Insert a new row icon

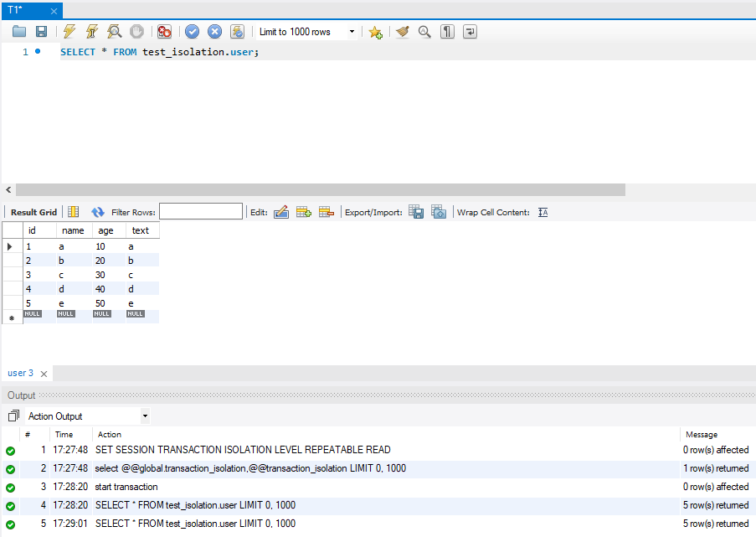tap(304, 212)
